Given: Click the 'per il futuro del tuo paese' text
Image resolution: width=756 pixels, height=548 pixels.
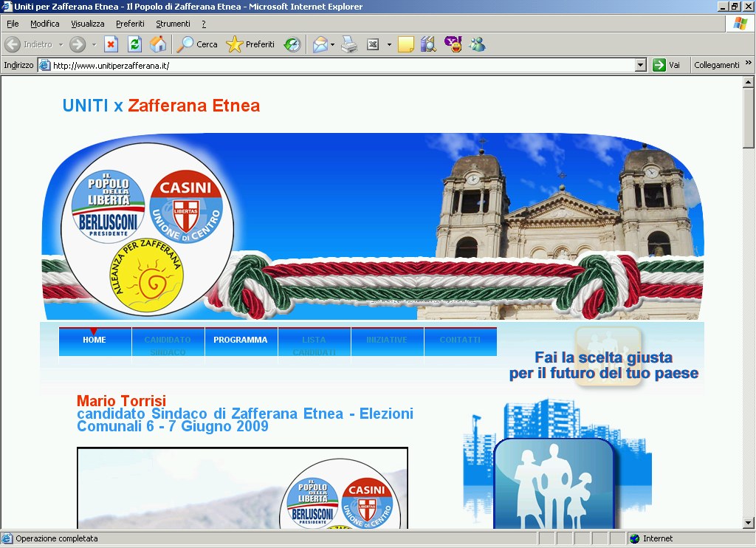Looking at the screenshot, I should pyautogui.click(x=604, y=373).
